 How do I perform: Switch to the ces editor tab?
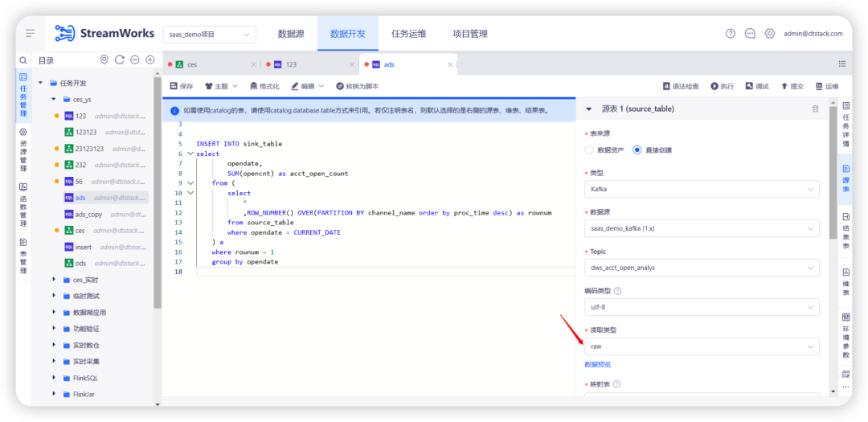point(191,64)
